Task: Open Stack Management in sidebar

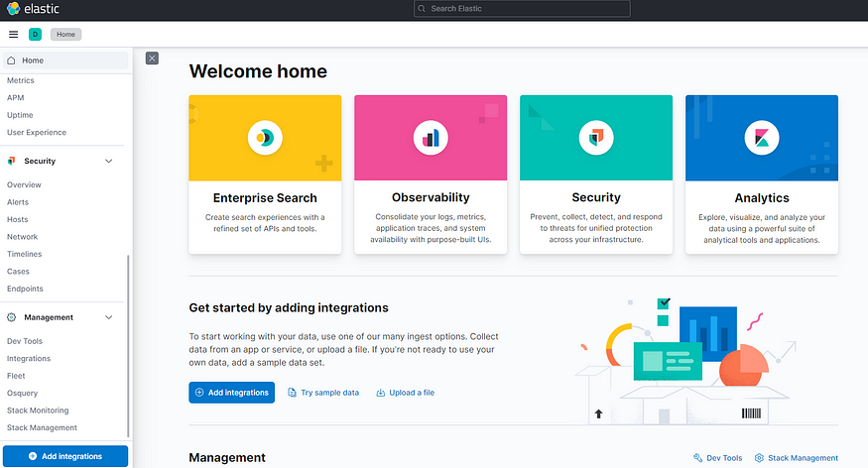Action: [x=42, y=427]
